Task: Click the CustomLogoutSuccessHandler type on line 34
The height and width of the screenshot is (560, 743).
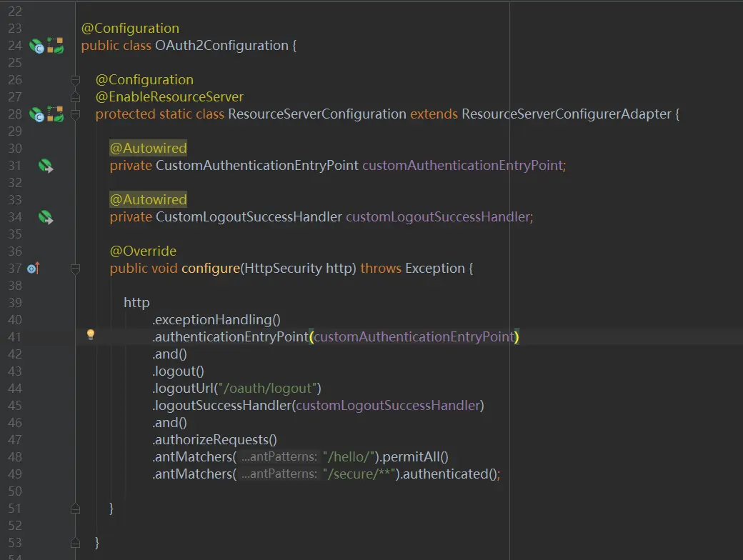Action: [x=249, y=217]
